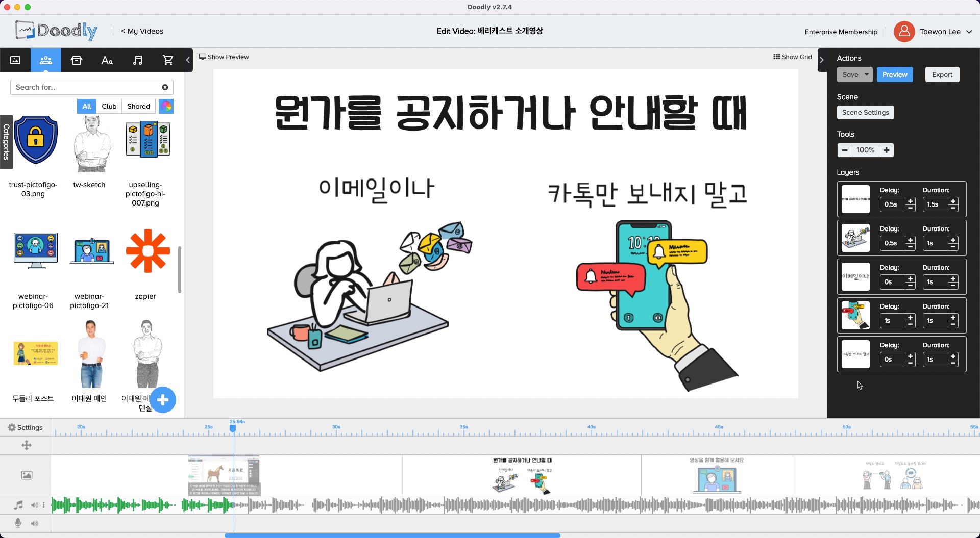Click the color wheel filter button
This screenshot has width=980, height=538.
click(x=166, y=106)
